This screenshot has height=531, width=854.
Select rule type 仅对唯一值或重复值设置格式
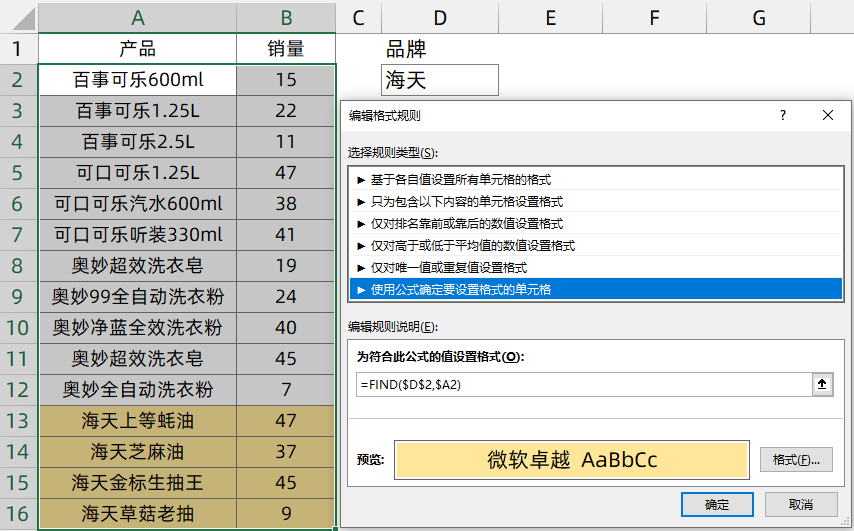pos(596,267)
